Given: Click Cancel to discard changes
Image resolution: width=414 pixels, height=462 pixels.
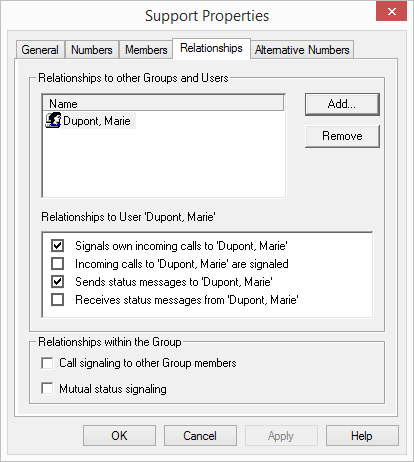Looking at the screenshot, I should click(x=200, y=436).
